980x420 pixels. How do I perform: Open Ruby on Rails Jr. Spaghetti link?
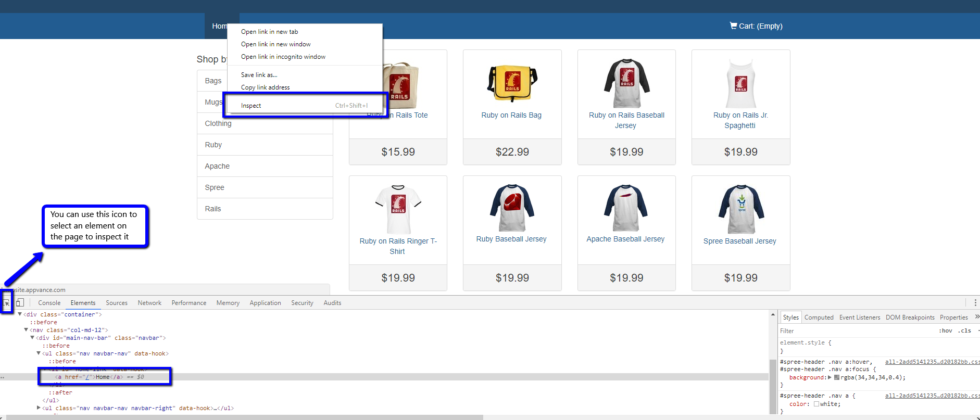point(740,120)
